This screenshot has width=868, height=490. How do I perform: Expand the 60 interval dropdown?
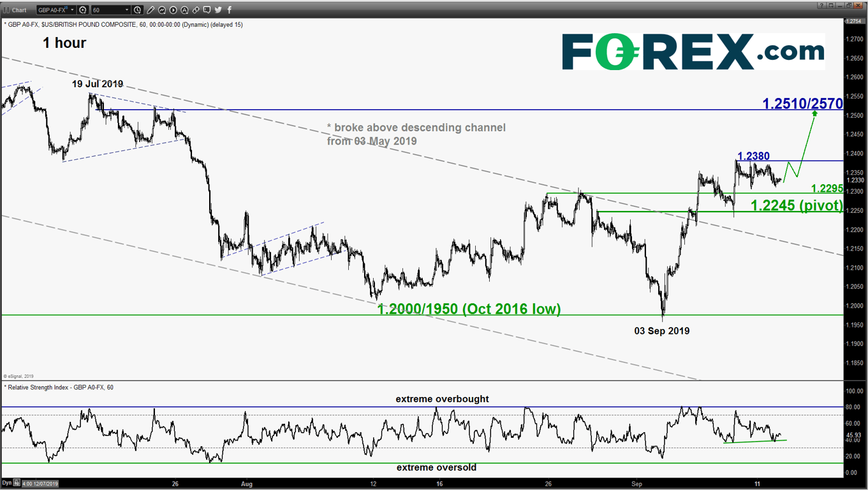tap(111, 10)
